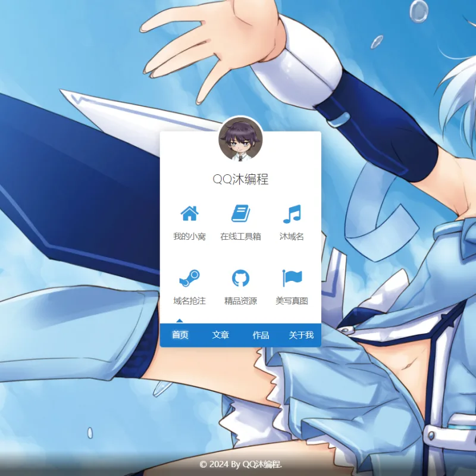Click the 沐域名 label link
476x476 pixels.
pos(292,236)
